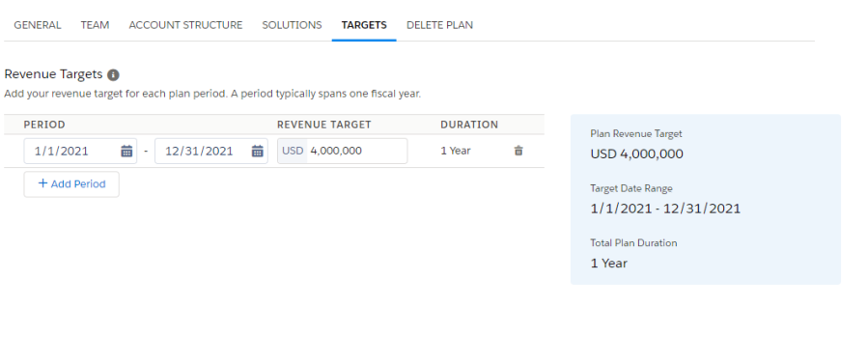Open calendar picker for end date 12/31/2021

point(258,151)
